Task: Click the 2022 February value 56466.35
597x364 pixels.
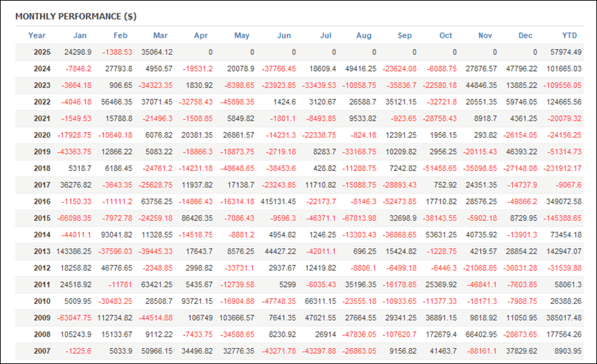Action: [117, 102]
